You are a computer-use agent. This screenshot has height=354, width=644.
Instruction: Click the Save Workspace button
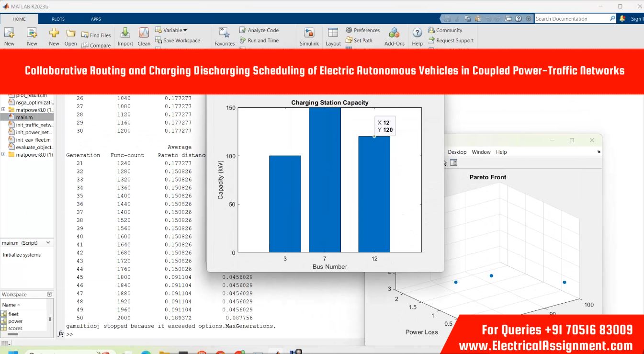point(181,41)
